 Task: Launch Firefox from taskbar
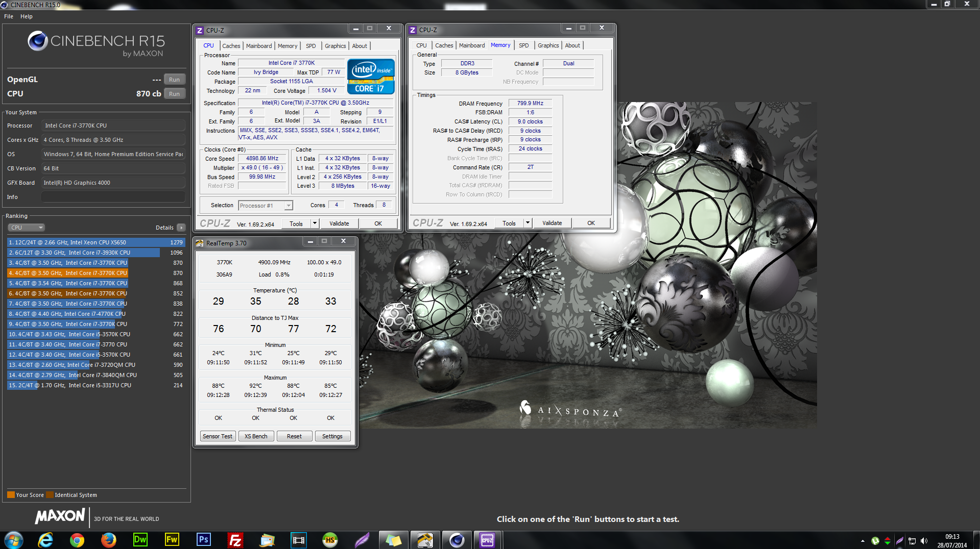[x=109, y=540]
